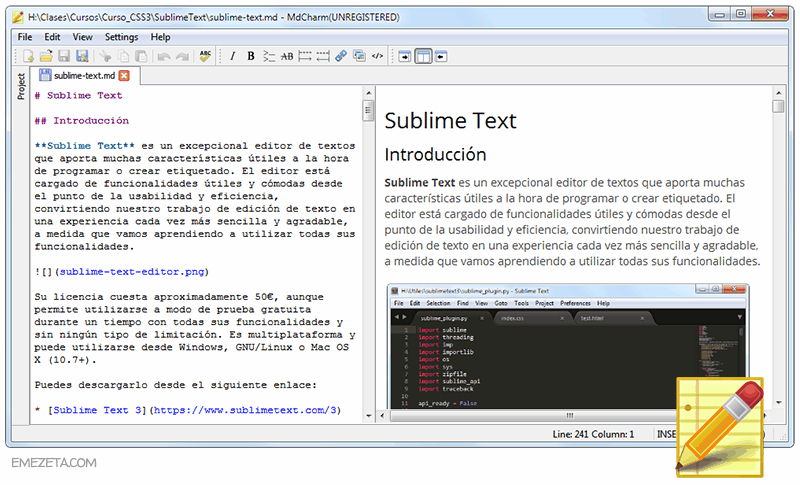Click the Paste clipboard icon
Image resolution: width=800 pixels, height=485 pixels.
coord(141,56)
